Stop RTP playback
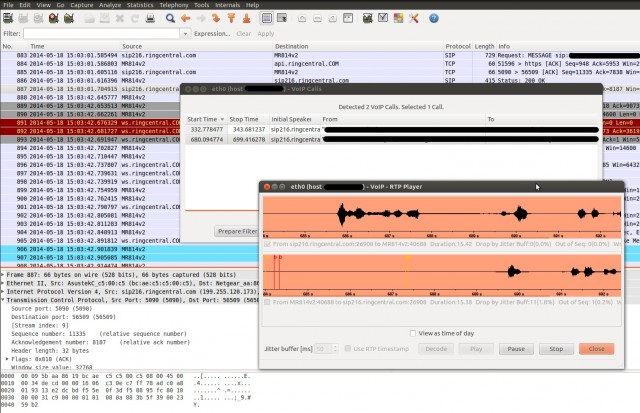This screenshot has width=640, height=413. [x=556, y=349]
